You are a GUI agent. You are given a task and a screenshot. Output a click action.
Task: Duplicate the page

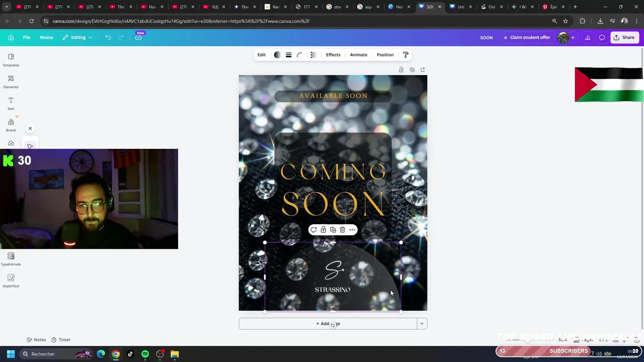coord(412,69)
